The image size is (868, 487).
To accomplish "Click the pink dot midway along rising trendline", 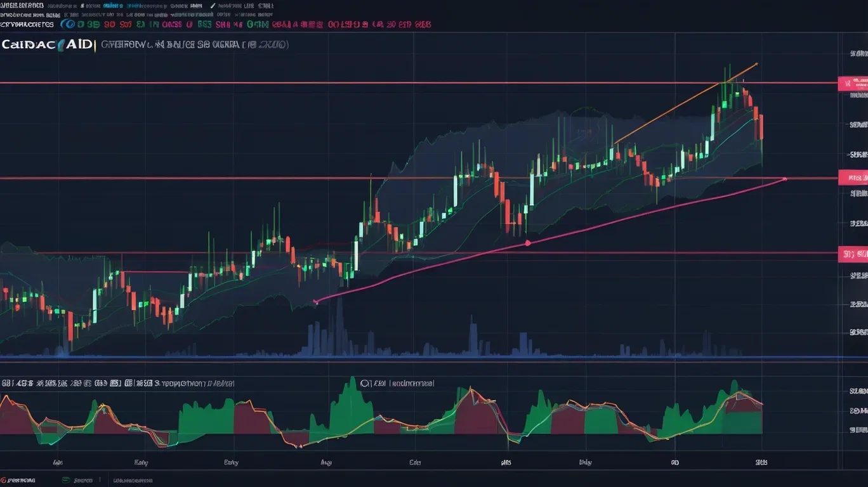I will click(527, 243).
